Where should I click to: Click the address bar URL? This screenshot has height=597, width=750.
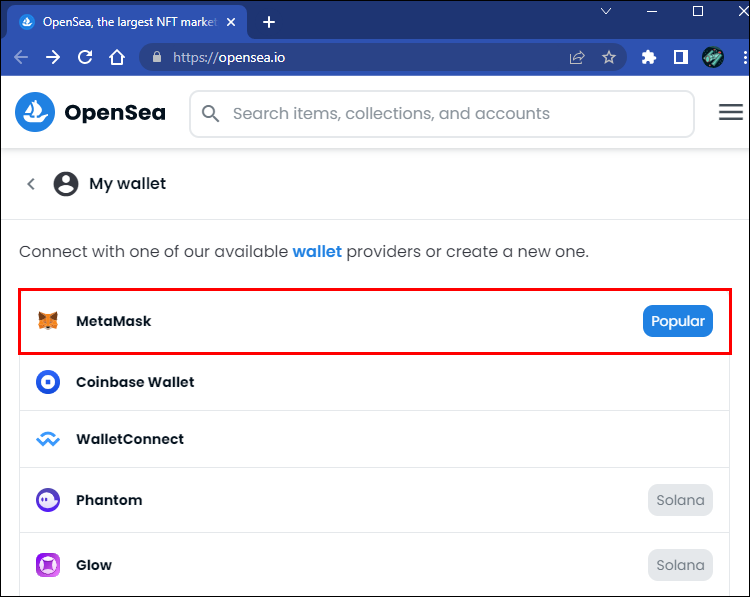[229, 58]
